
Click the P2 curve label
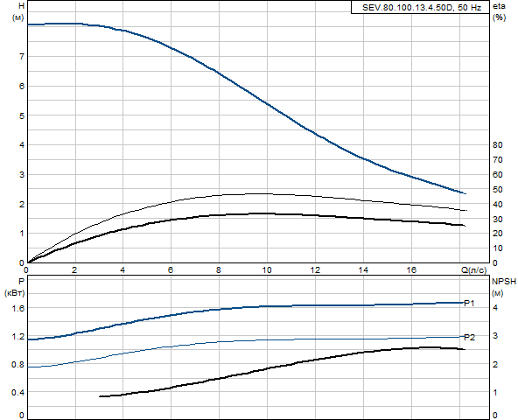coord(469,338)
